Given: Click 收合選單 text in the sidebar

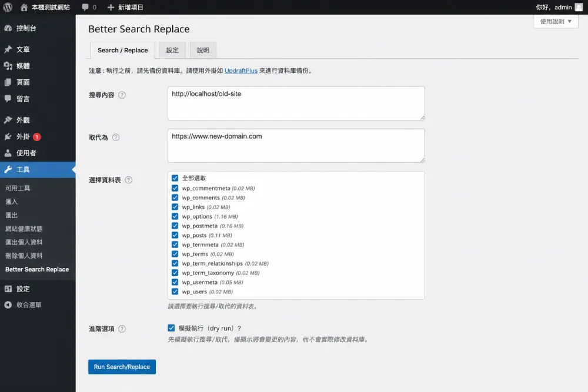Looking at the screenshot, I should [x=29, y=304].
